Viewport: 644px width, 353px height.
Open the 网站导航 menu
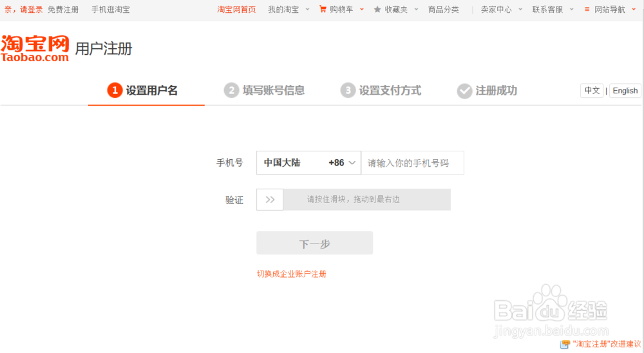point(610,10)
